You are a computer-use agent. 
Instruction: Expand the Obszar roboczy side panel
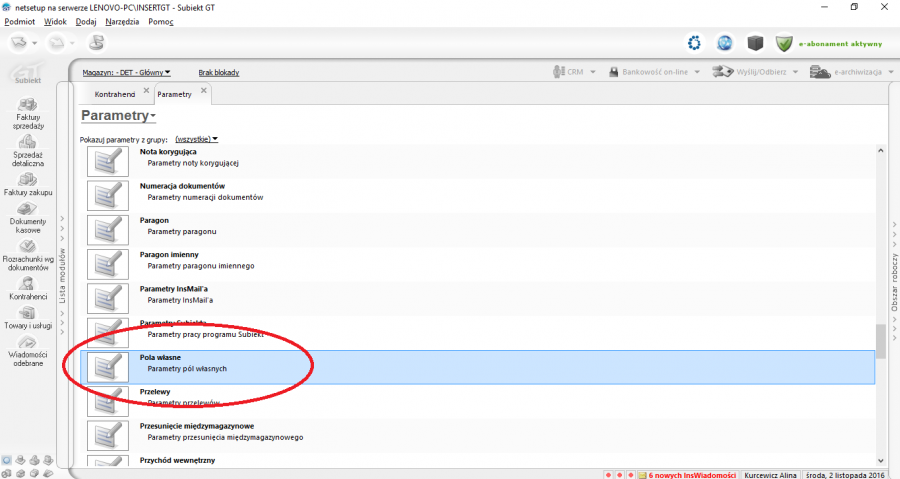point(894,282)
